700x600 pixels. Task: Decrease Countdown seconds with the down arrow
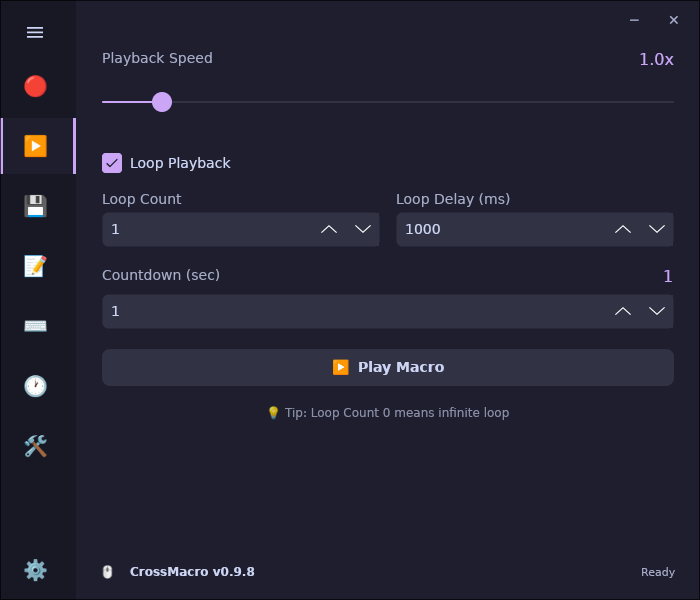[x=657, y=311]
